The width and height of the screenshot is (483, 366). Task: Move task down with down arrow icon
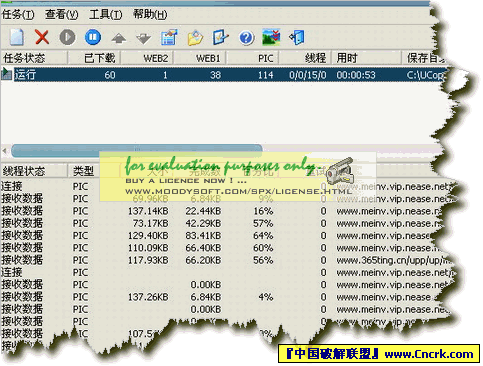pyautogui.click(x=144, y=38)
